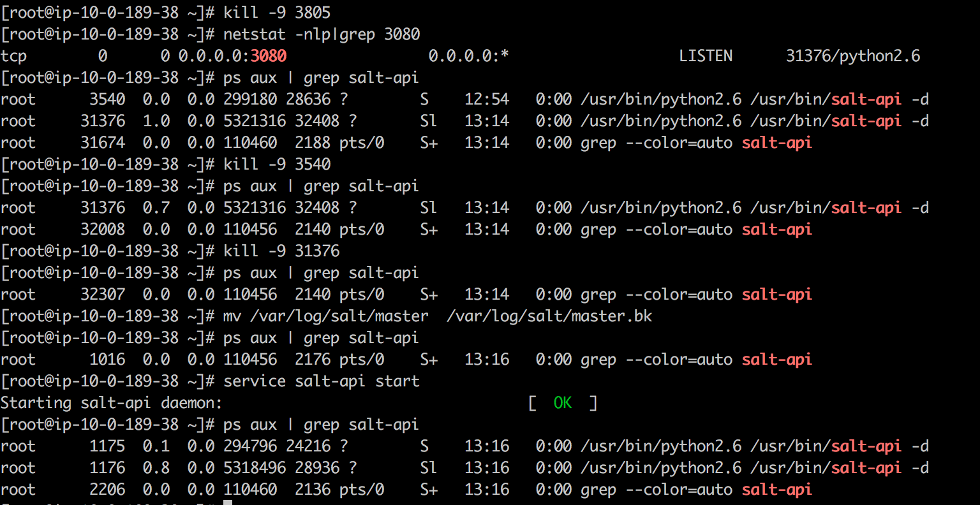Screen dimensions: 980x505
Task: Click the terminal cursor on the last prompt
Action: click(x=228, y=503)
